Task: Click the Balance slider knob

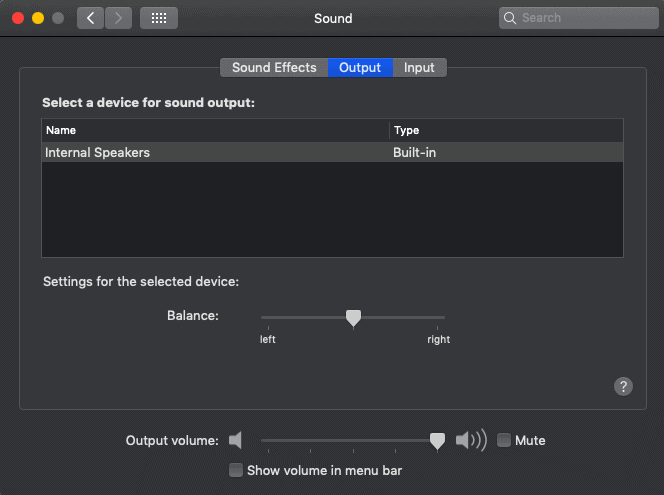Action: pos(353,318)
